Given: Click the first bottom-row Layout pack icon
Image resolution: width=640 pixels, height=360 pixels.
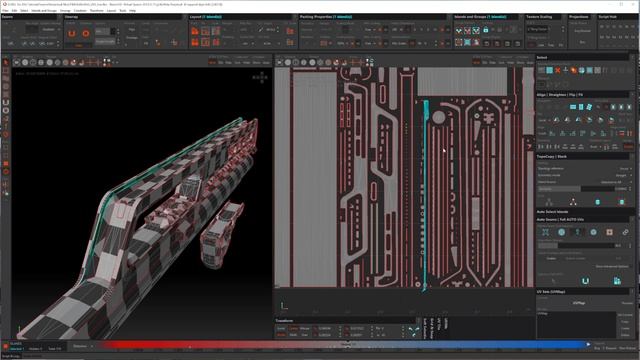Looking at the screenshot, I should point(195,42).
